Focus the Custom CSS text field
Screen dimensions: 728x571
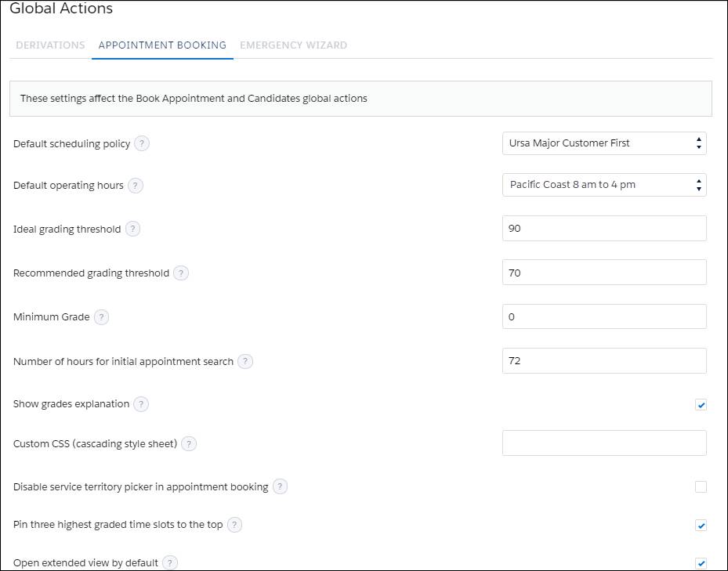click(x=604, y=443)
